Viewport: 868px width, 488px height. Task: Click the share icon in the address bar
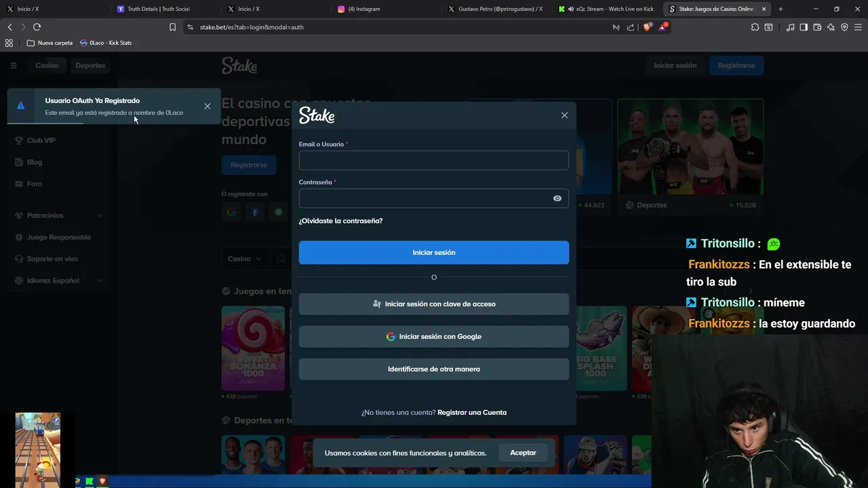coord(631,27)
